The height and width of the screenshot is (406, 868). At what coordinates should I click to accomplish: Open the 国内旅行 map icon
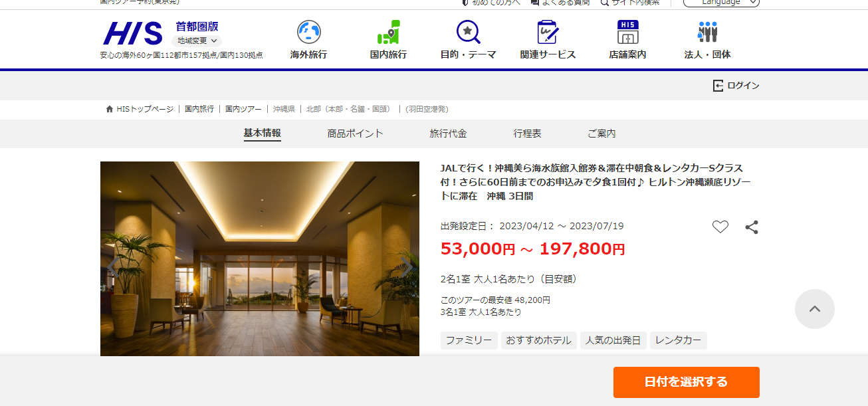click(x=388, y=32)
